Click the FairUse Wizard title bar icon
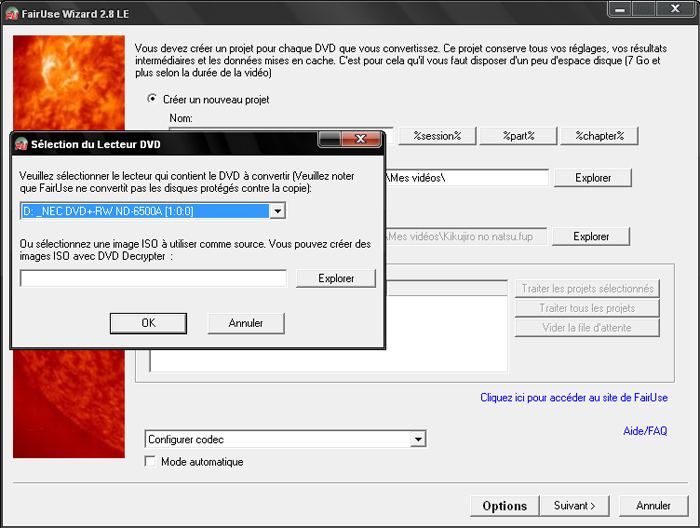The image size is (700, 528). pyautogui.click(x=12, y=14)
